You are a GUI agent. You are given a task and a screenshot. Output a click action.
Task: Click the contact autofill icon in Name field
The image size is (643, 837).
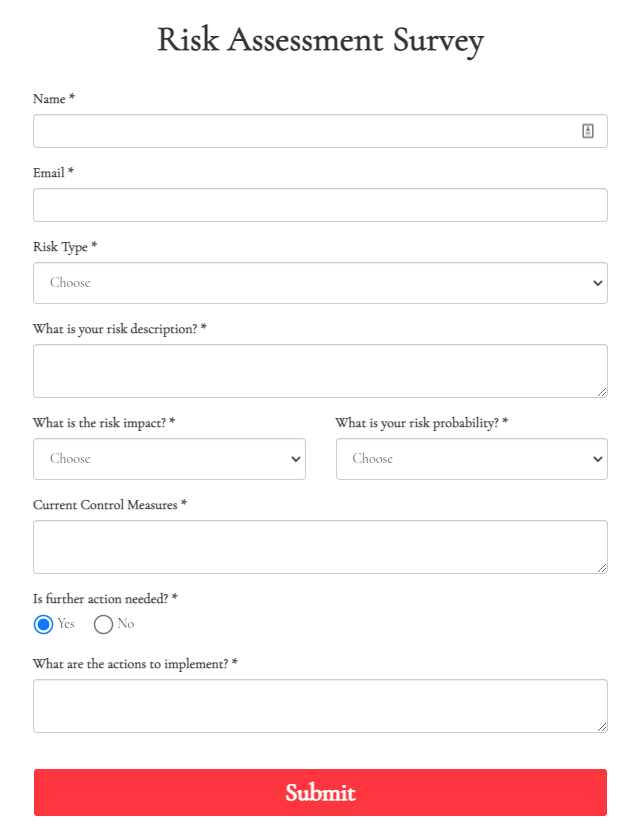[588, 131]
